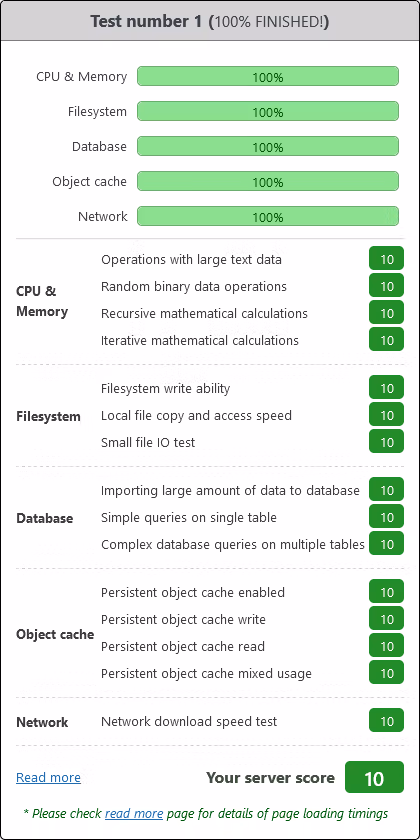Click the score badge for Filesystem write ability
420x840 pixels.
[x=386, y=388]
